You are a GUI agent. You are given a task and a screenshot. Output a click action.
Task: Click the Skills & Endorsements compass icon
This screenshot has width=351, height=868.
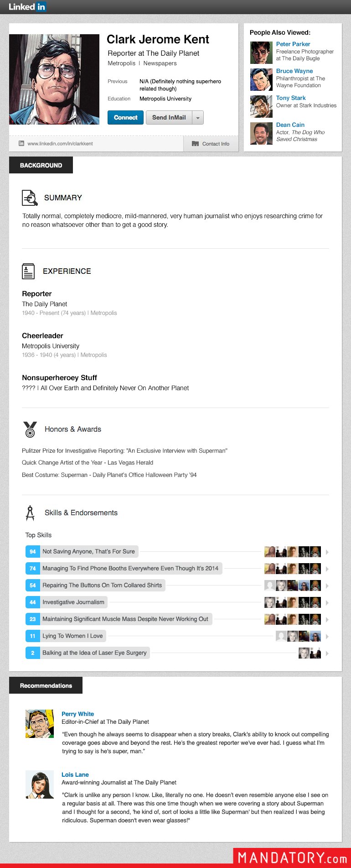(x=30, y=513)
